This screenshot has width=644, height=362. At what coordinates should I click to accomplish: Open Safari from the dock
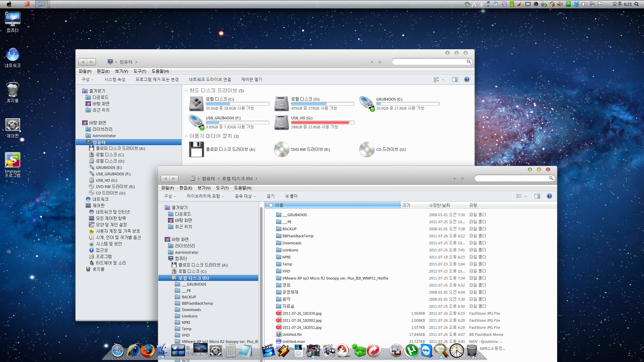(x=118, y=351)
